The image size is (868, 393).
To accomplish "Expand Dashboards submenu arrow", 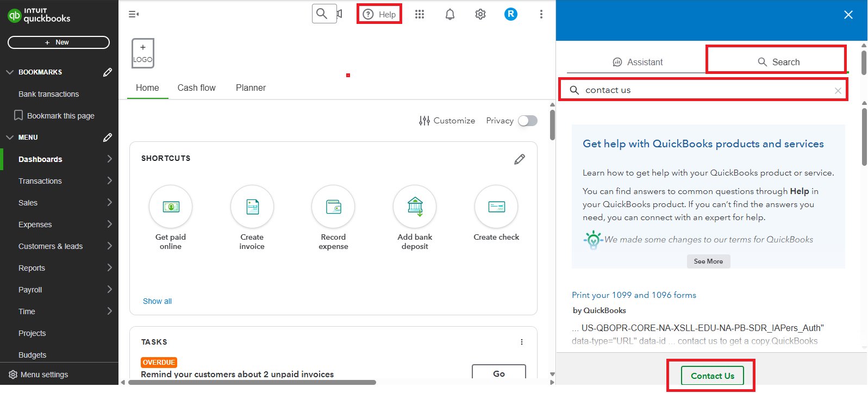I will (110, 159).
